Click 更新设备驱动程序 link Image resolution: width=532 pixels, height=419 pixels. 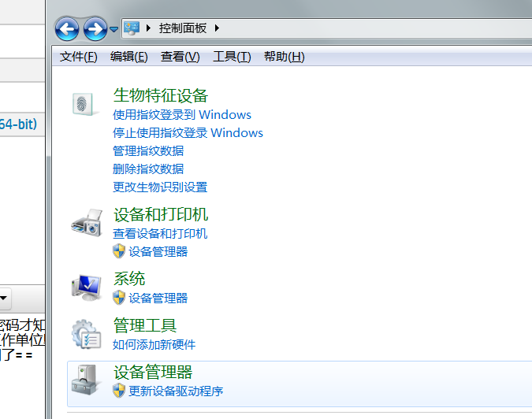point(176,391)
